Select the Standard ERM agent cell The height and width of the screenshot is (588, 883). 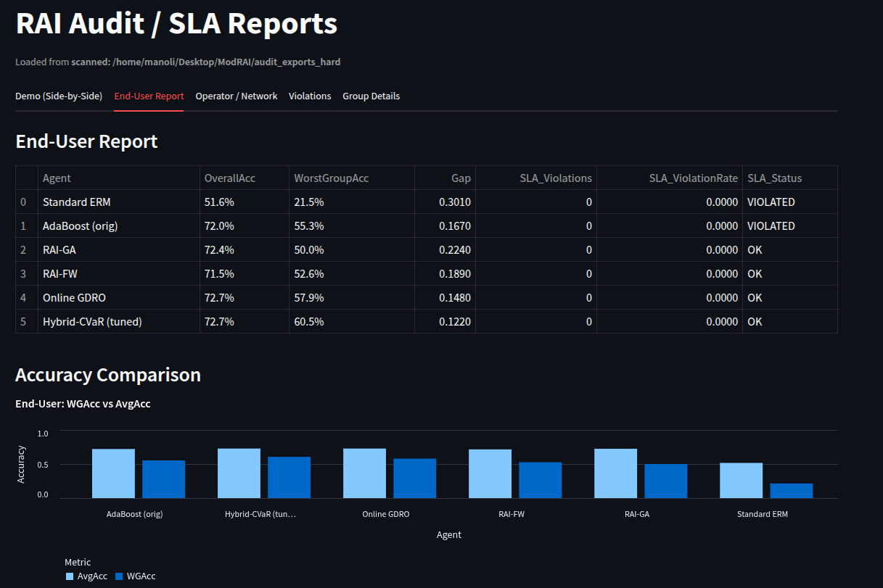point(77,202)
